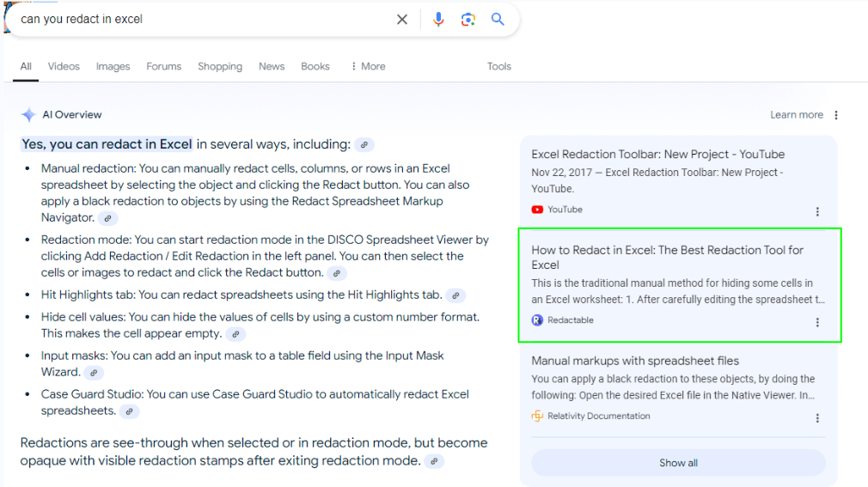This screenshot has height=487, width=868.
Task: Open Google Lens image search icon
Action: pyautogui.click(x=468, y=20)
